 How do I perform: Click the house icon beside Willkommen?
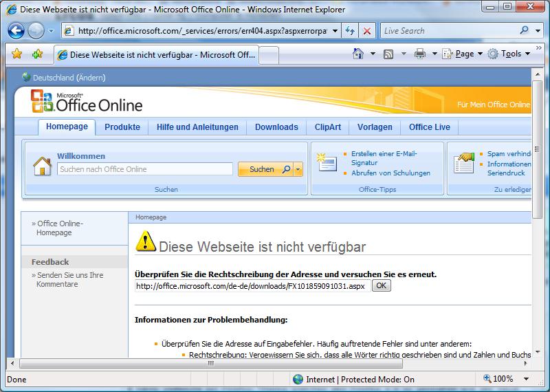point(42,166)
